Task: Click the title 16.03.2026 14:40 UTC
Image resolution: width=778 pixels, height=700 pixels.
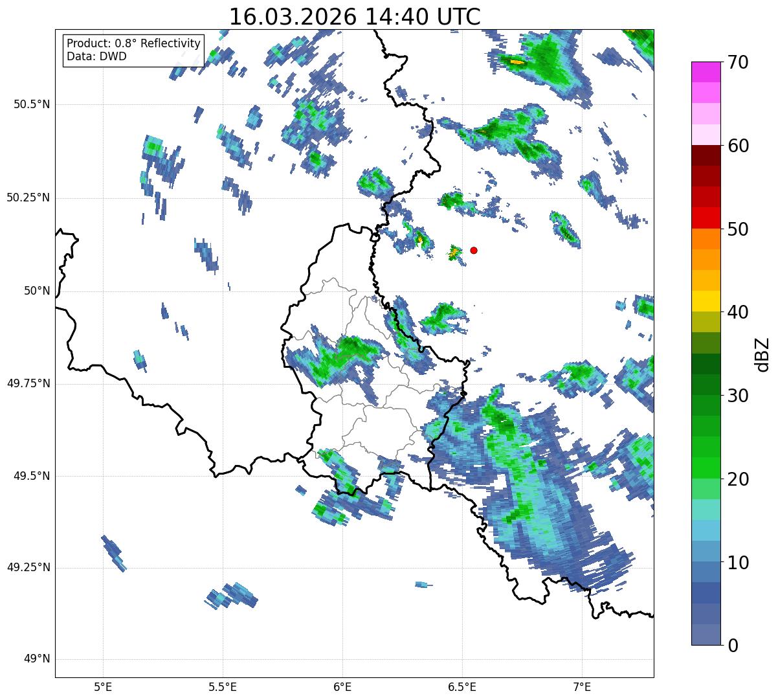Action: [355, 17]
